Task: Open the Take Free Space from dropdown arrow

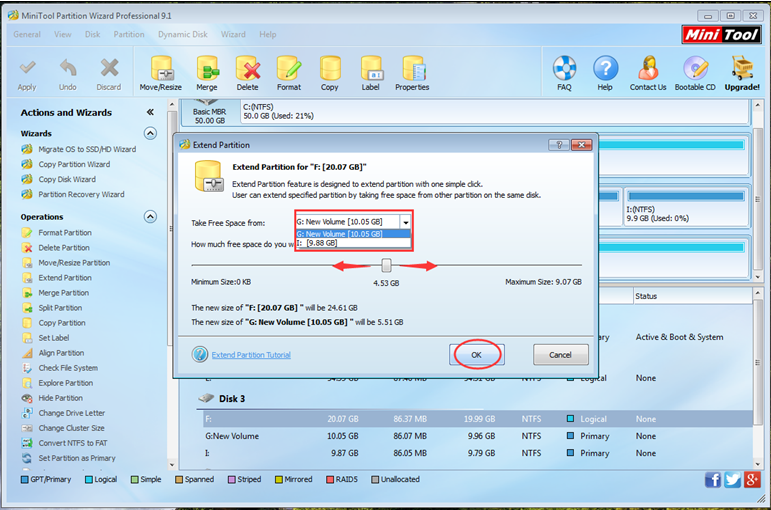Action: pyautogui.click(x=405, y=222)
